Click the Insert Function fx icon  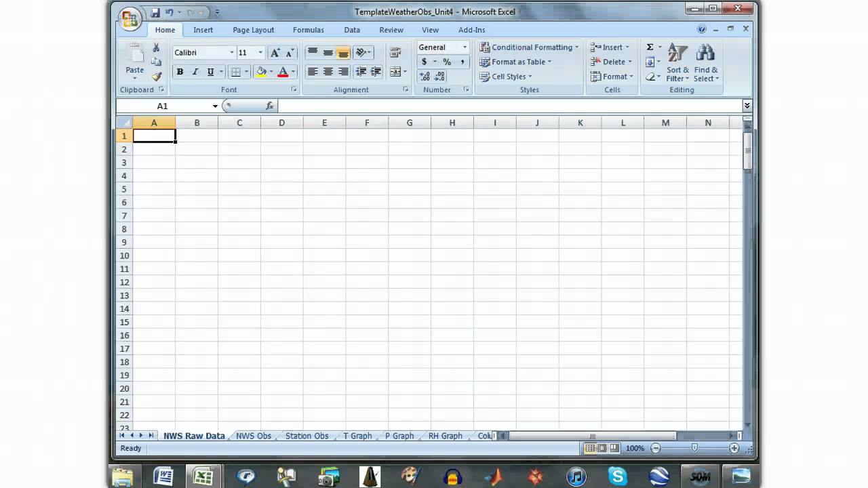(x=269, y=106)
